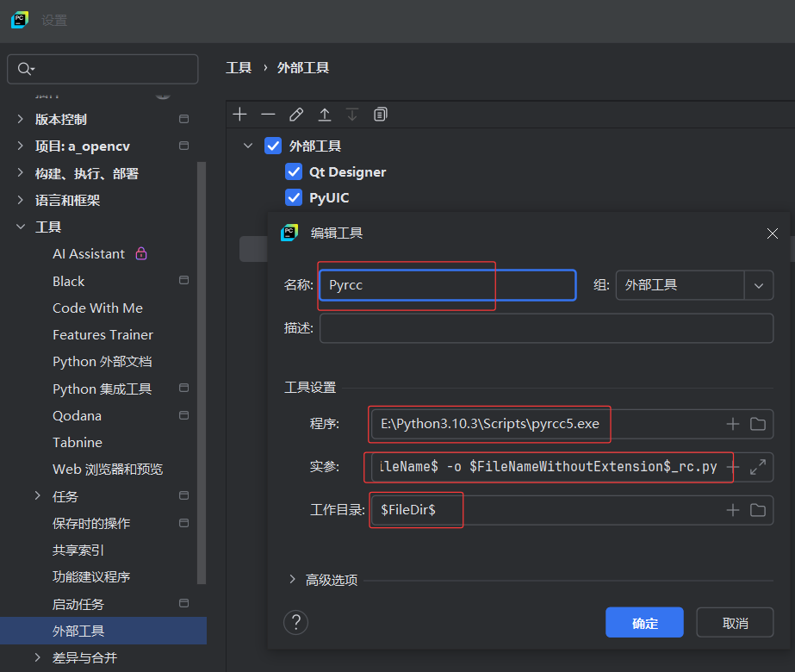
Task: Click the PyCharm logo in settings title
Action: click(19, 21)
